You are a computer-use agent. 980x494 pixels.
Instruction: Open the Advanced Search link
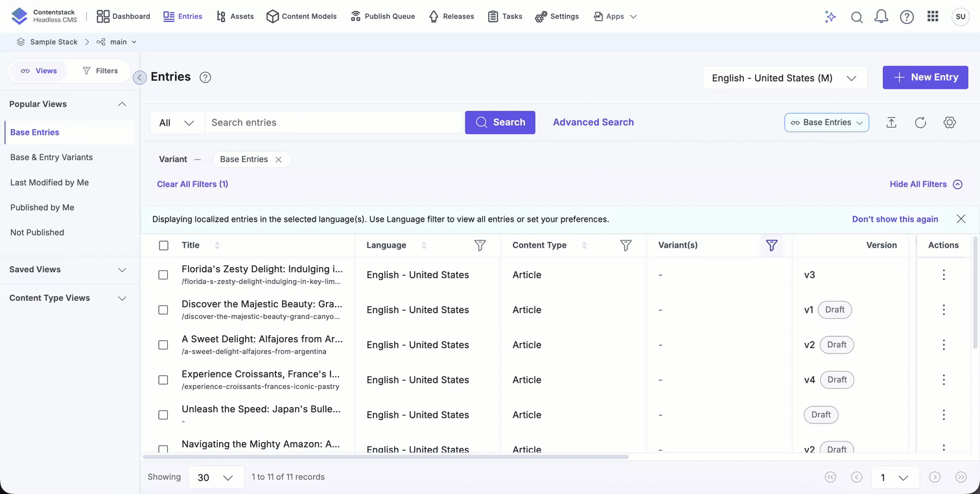pos(593,122)
